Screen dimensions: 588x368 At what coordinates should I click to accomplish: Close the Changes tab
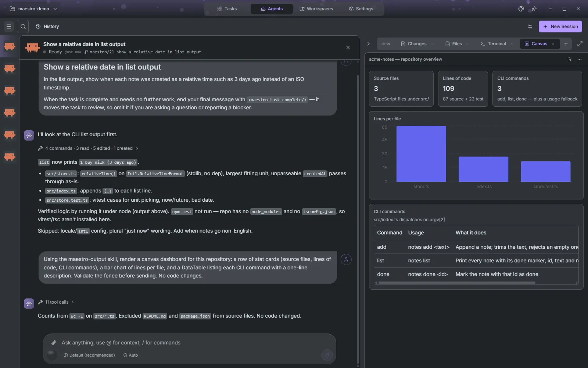[432, 44]
